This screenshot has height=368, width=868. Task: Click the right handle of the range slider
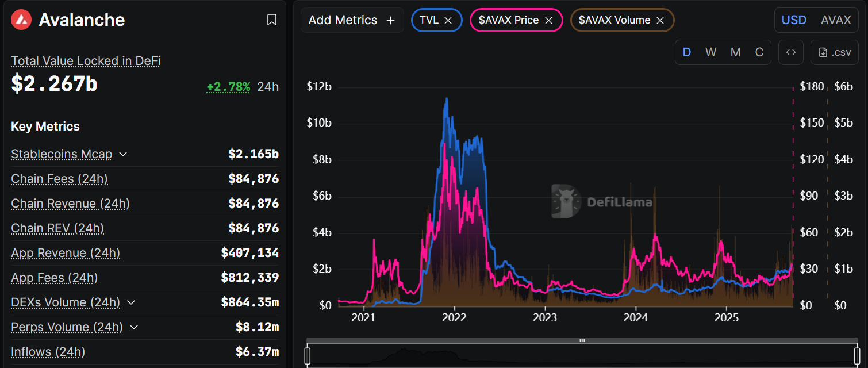click(x=857, y=356)
